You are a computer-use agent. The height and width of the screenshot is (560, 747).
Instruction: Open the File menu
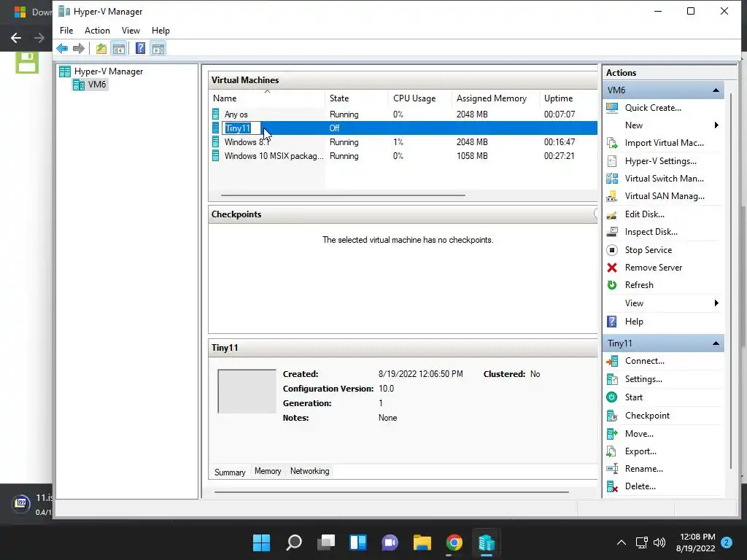[66, 31]
